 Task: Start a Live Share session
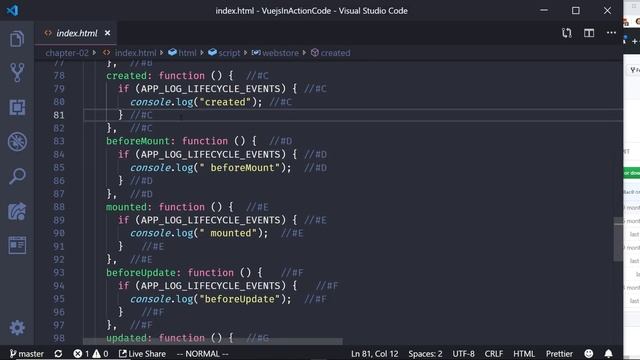pyautogui.click(x=142, y=353)
